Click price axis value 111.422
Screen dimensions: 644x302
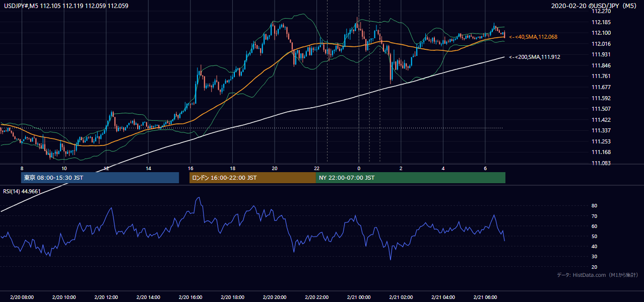click(602, 120)
